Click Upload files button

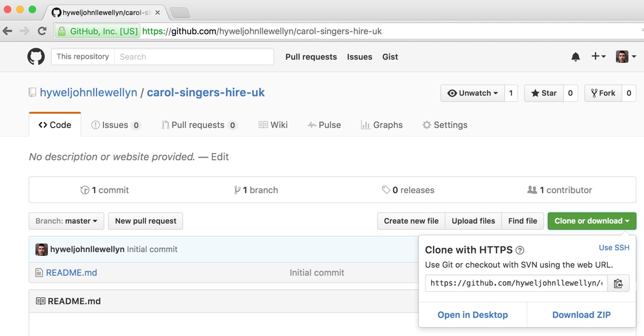pyautogui.click(x=473, y=221)
